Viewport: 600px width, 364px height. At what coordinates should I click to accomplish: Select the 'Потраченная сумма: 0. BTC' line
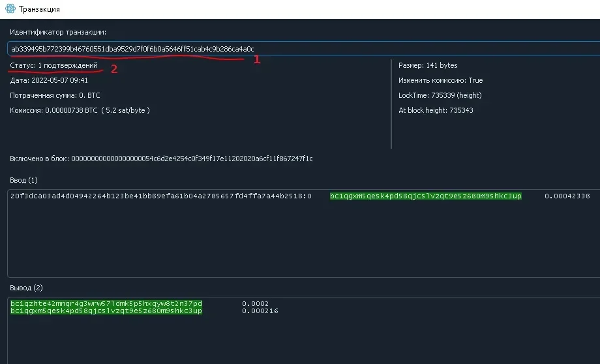(55, 95)
